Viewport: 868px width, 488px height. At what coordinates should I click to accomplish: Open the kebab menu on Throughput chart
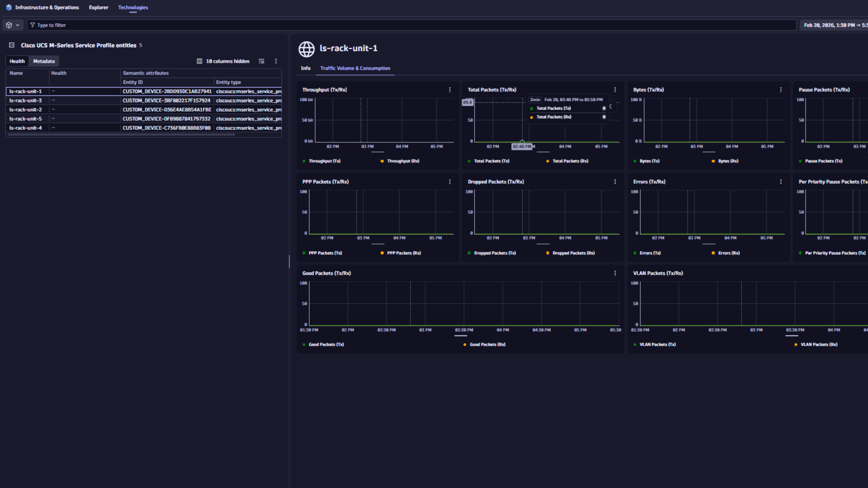(x=450, y=90)
